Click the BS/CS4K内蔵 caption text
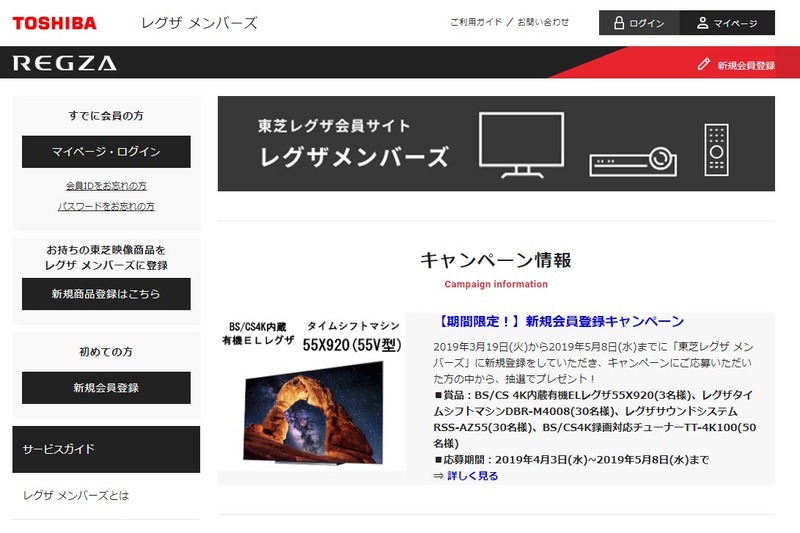Screen dimensions: 800x533 [x=258, y=327]
